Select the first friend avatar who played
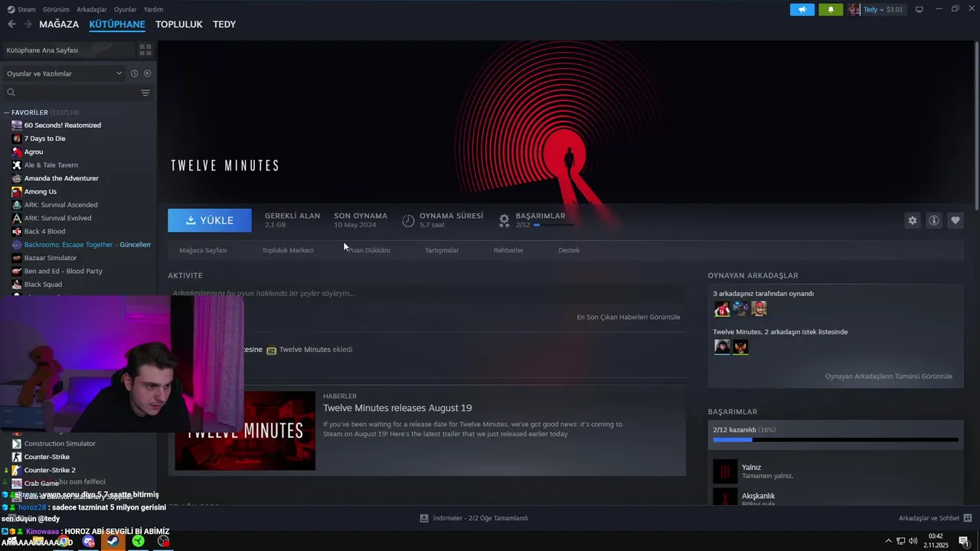This screenshot has width=980, height=551. [722, 308]
